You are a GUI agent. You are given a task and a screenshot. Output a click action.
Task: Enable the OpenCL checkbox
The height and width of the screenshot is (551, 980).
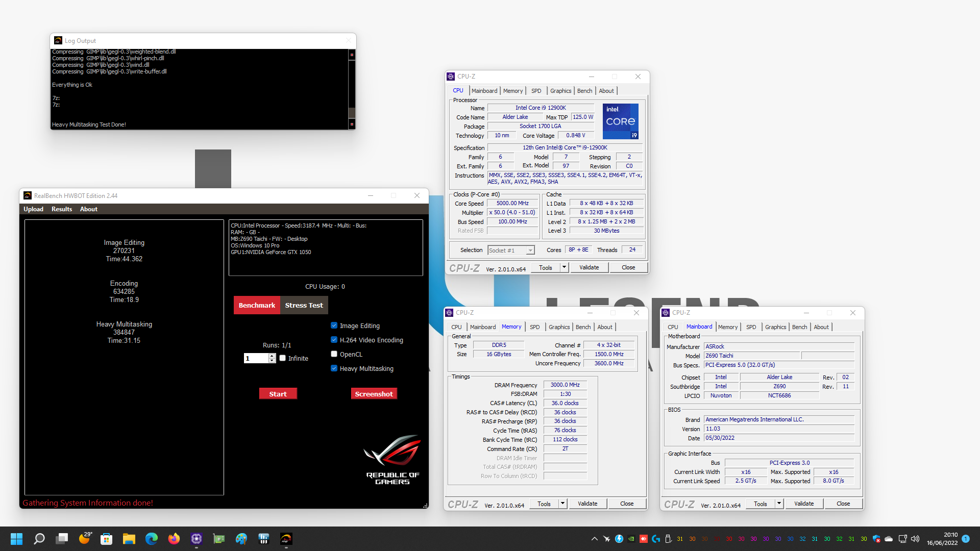click(334, 354)
